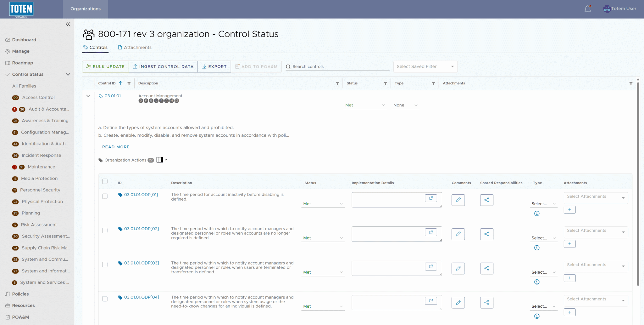Open shared responsibilities for 03.01.01.ODP[02]
Image resolution: width=644 pixels, height=325 pixels.
pos(486,234)
